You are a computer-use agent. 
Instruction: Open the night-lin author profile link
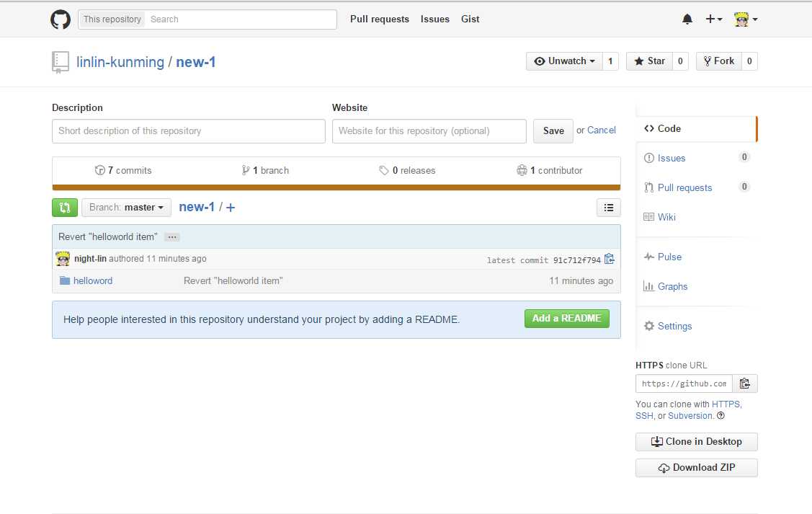[90, 259]
